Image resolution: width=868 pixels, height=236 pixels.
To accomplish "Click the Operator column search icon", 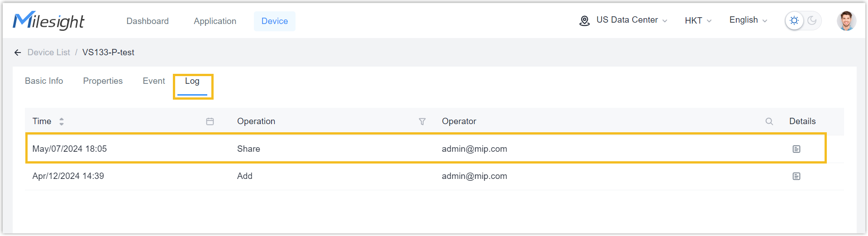I will pos(769,121).
